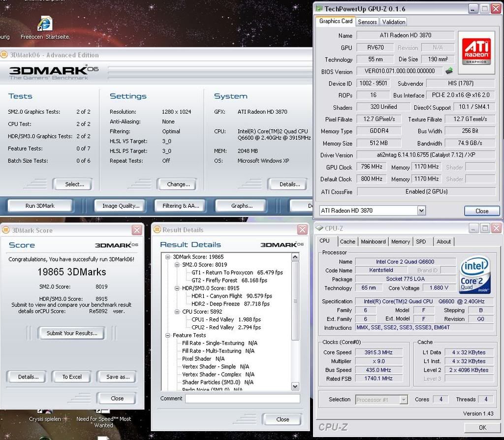Click the Run 3DMark button
The height and width of the screenshot is (440, 504).
point(40,206)
